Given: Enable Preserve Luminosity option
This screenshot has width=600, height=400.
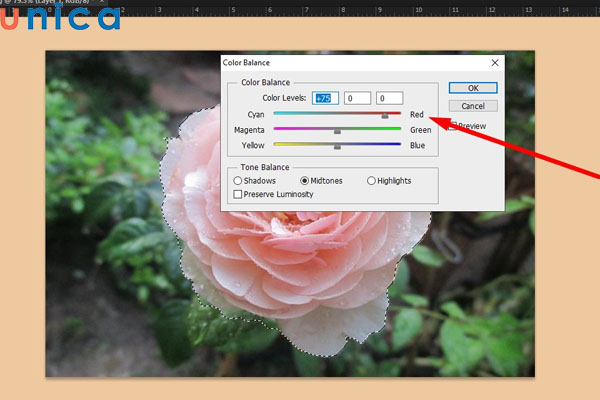Looking at the screenshot, I should tap(237, 194).
